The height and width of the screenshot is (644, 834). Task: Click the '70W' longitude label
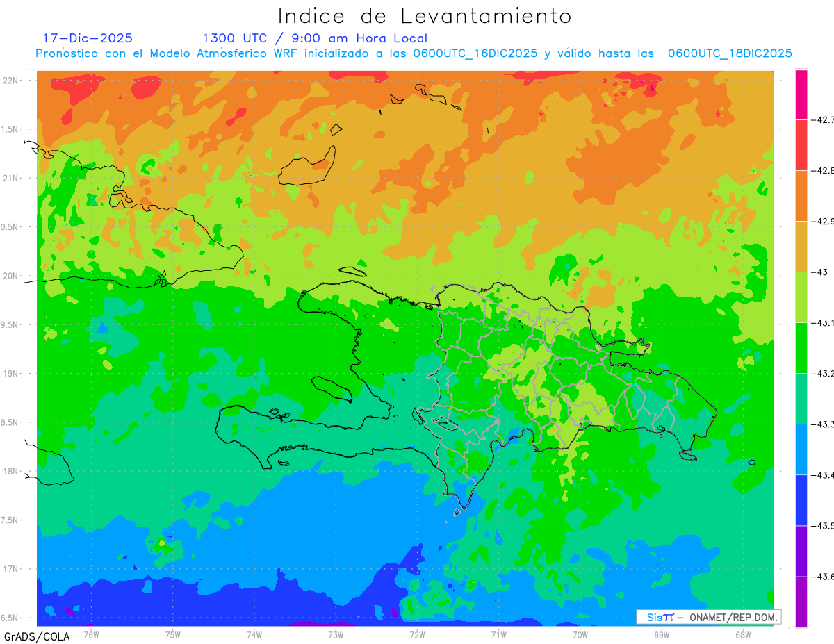580,634
